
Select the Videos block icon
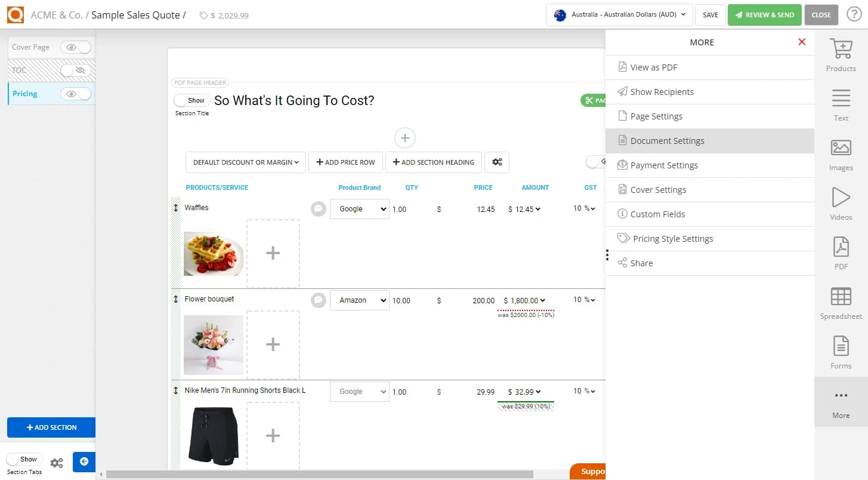(840, 202)
